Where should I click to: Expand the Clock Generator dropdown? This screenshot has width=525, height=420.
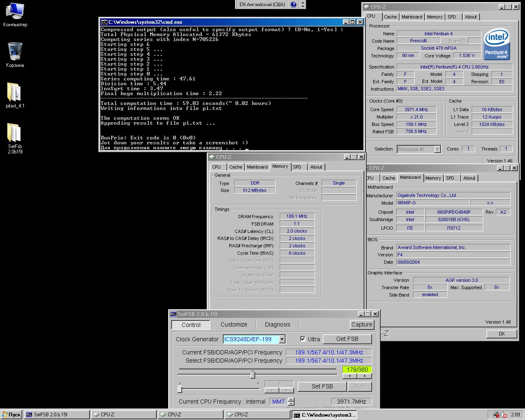coord(282,339)
